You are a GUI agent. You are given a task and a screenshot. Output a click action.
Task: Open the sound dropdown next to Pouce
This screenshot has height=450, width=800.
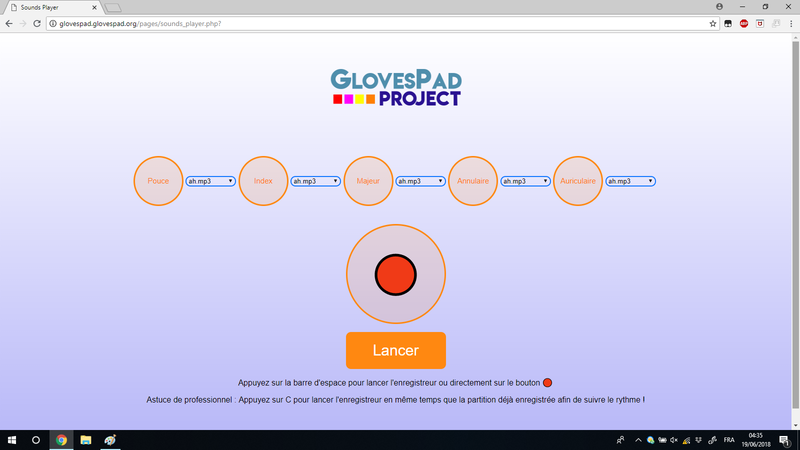tap(210, 181)
